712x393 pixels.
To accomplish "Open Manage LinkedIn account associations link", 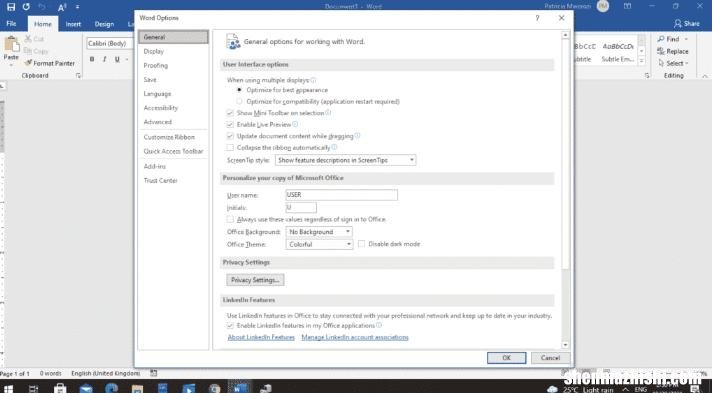I will [355, 337].
